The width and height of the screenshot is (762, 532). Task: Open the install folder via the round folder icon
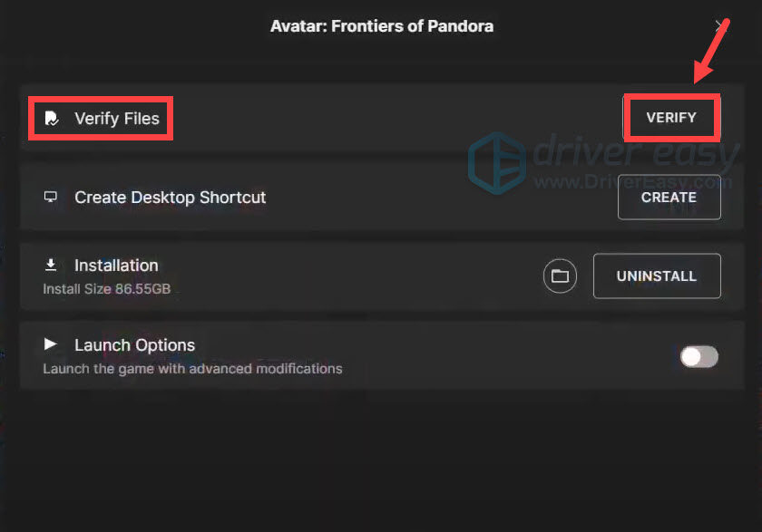tap(560, 276)
